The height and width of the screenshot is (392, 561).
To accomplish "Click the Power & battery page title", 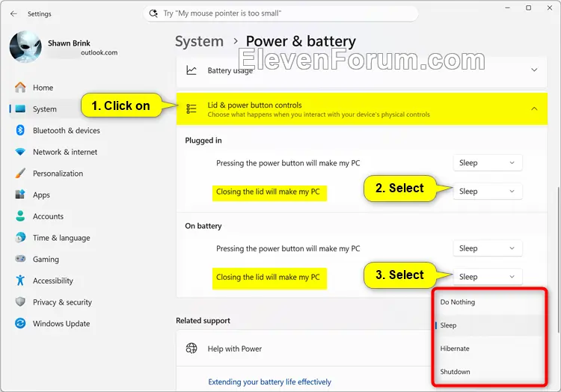I will click(301, 41).
